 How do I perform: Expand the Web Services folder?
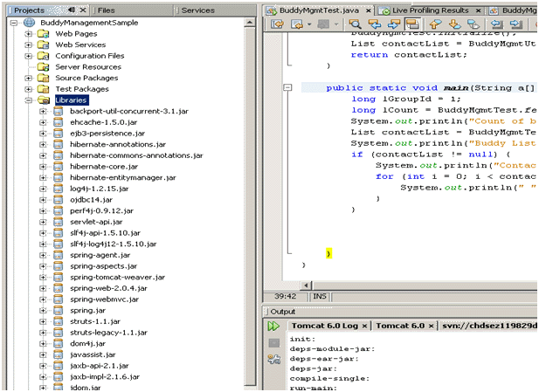(x=29, y=45)
